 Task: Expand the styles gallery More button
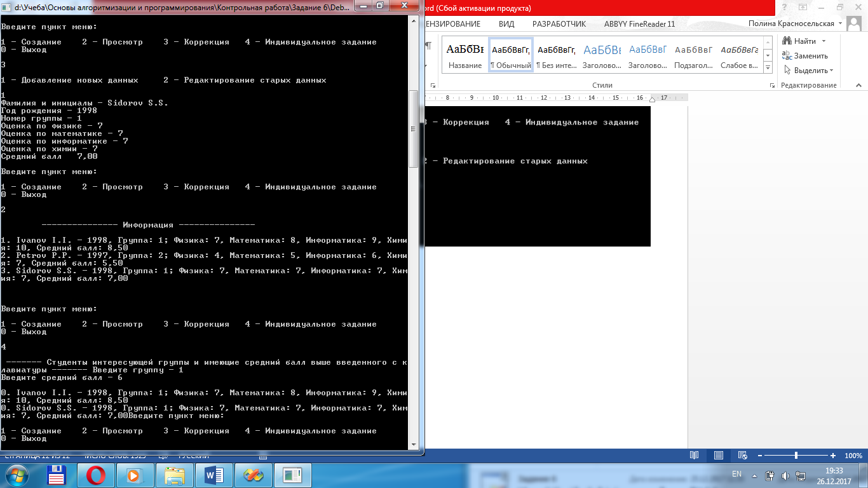pos(768,67)
